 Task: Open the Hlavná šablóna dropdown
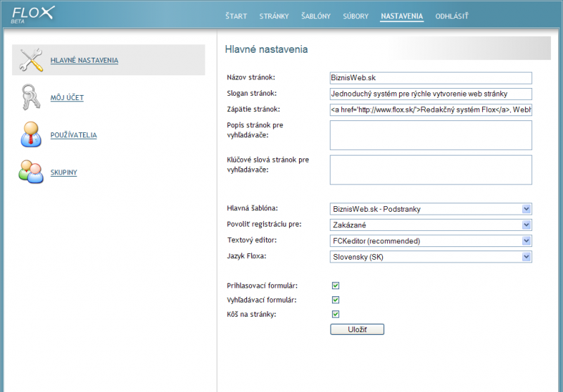(x=430, y=209)
